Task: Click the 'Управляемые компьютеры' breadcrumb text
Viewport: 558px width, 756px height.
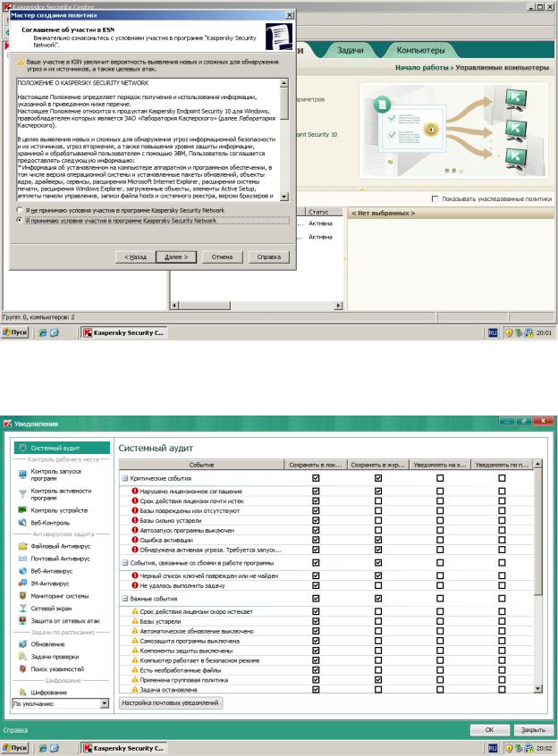Action: tap(502, 68)
